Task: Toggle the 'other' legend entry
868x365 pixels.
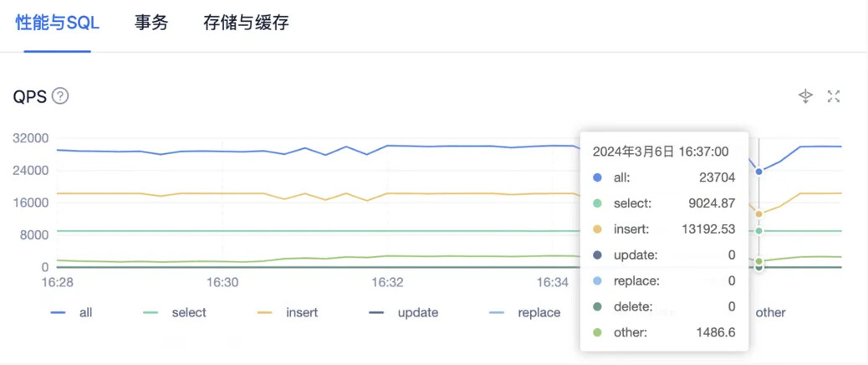Action: tap(769, 312)
